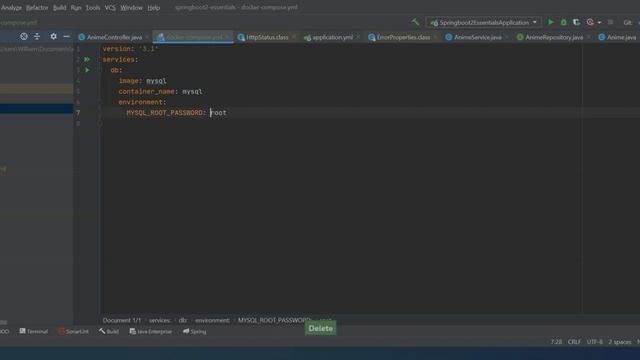640x360 pixels.
Task: Click the Build project hammer icon
Action: click(415, 22)
